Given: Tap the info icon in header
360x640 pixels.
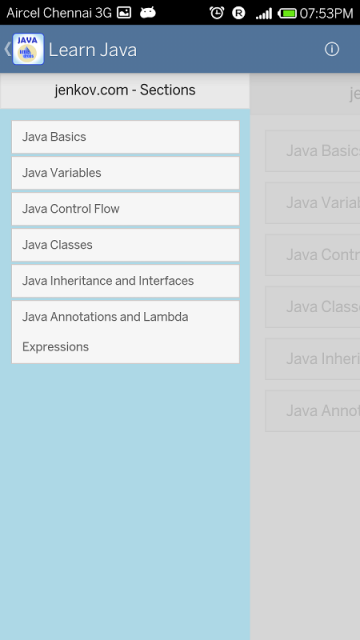Looking at the screenshot, I should pyautogui.click(x=331, y=49).
